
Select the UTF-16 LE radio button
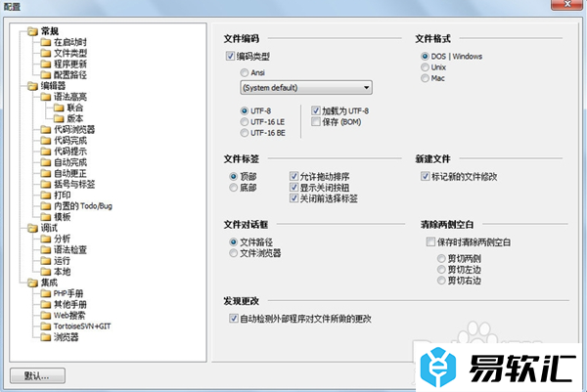(x=245, y=122)
